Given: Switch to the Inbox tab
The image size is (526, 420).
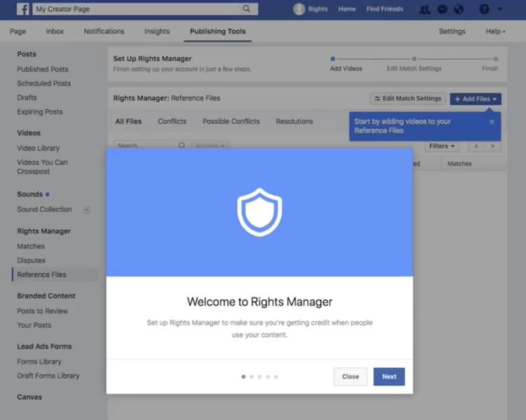Looking at the screenshot, I should [55, 32].
